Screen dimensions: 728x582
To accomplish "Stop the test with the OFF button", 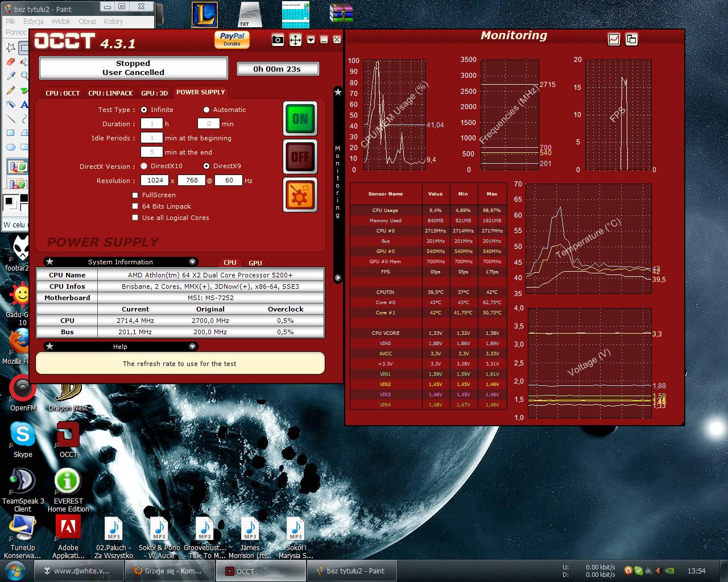I will point(300,156).
